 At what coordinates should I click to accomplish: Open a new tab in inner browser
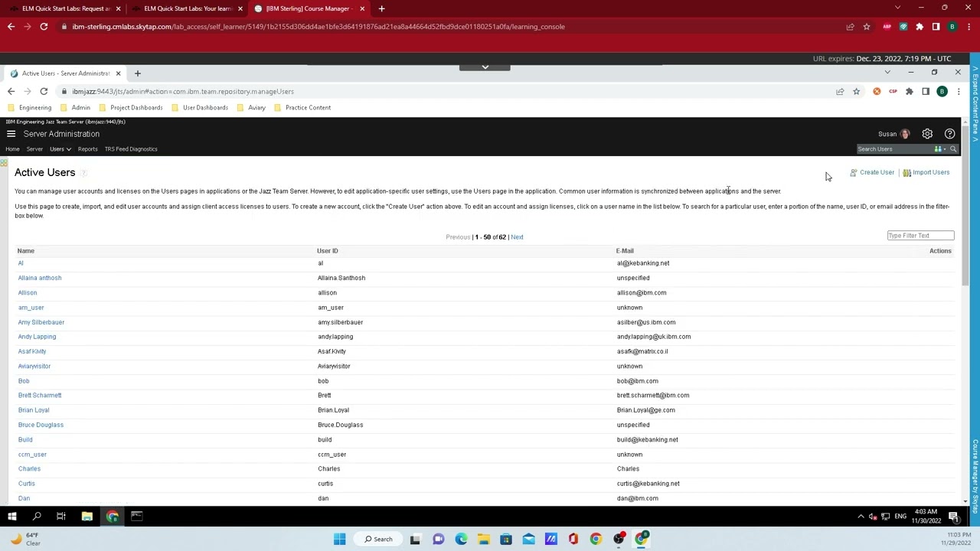(138, 73)
